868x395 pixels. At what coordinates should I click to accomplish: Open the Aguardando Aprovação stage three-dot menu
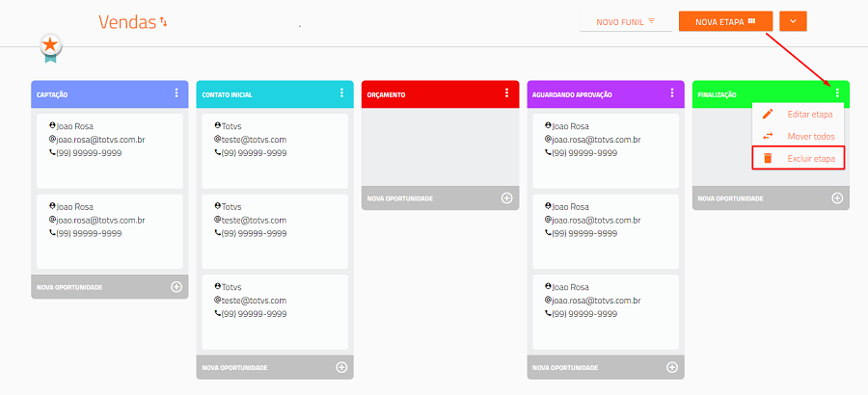[672, 92]
